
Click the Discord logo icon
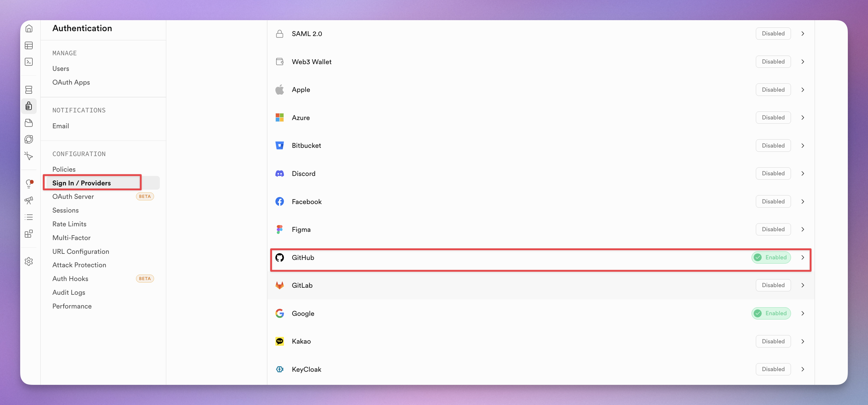click(x=280, y=174)
